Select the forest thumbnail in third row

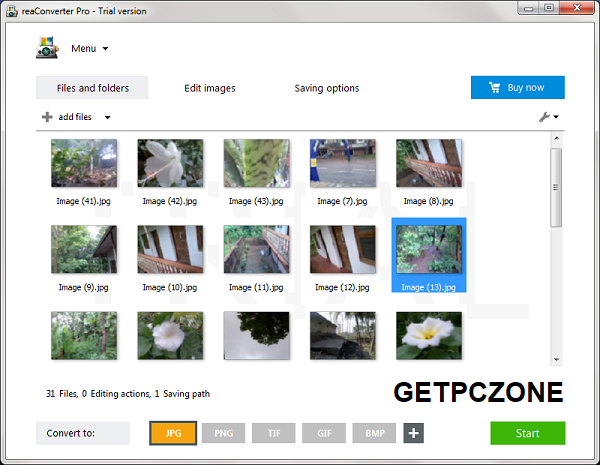[x=84, y=336]
